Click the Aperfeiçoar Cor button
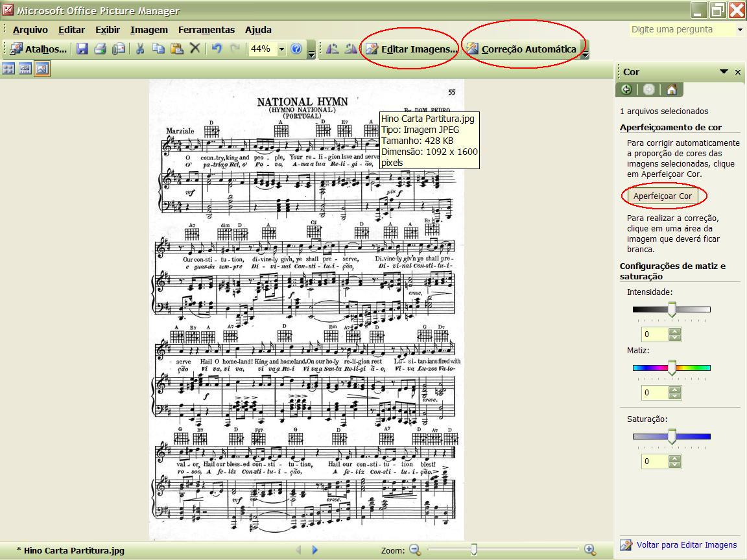Viewport: 747px width, 560px height. tap(662, 196)
